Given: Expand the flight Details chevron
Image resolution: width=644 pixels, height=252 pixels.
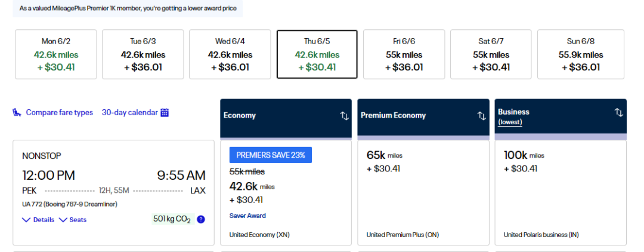Looking at the screenshot, I should (x=26, y=220).
